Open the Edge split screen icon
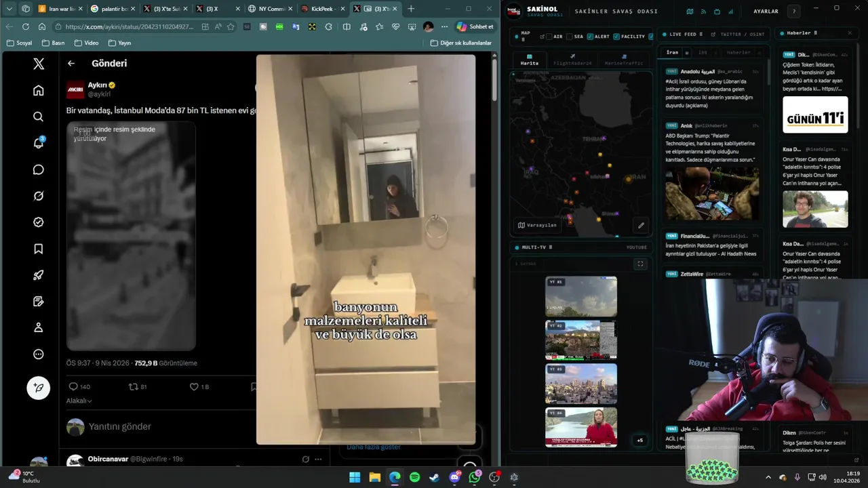 point(347,26)
